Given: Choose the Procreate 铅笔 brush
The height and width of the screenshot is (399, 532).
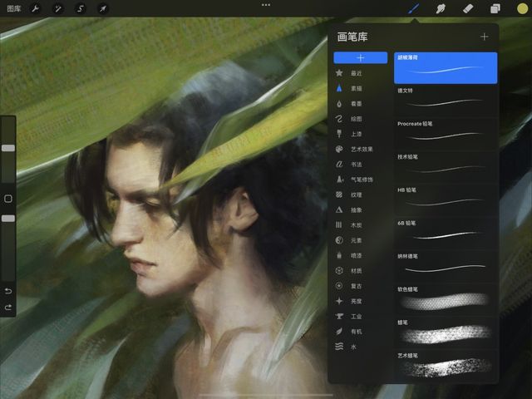Looking at the screenshot, I should point(446,134).
